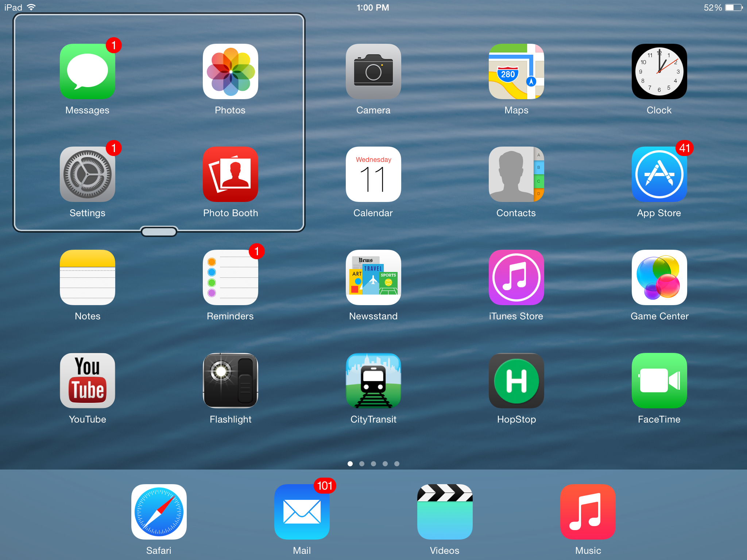Tap the second home screen page dot
Viewport: 747px width, 560px height.
(362, 464)
